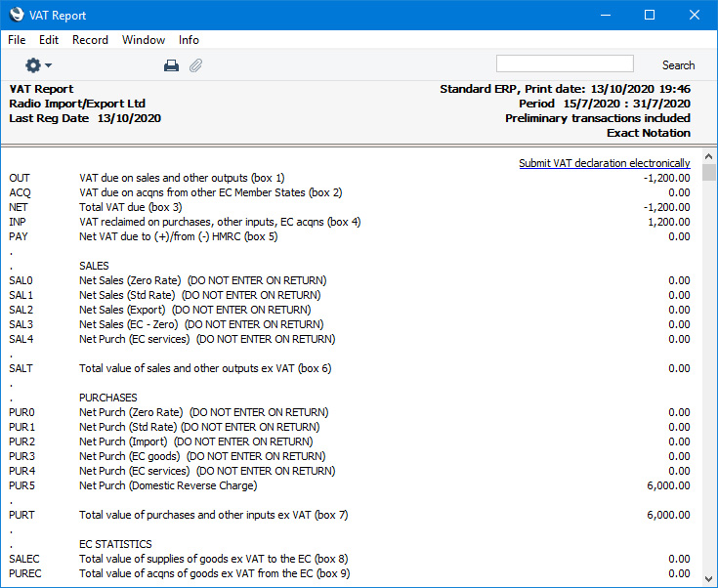This screenshot has height=588, width=718.
Task: Select the OUT row code
Action: [x=20, y=178]
